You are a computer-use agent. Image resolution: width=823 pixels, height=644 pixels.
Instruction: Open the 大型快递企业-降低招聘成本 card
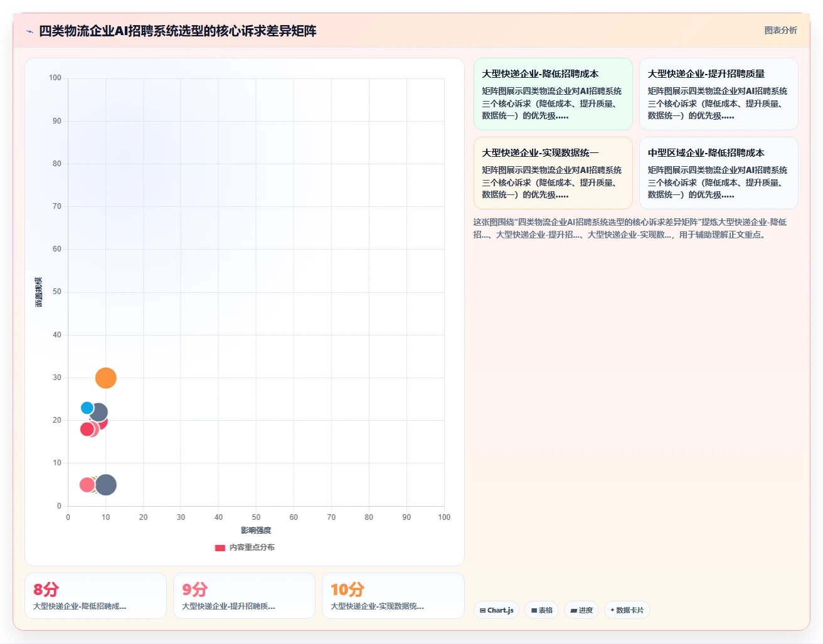553,94
